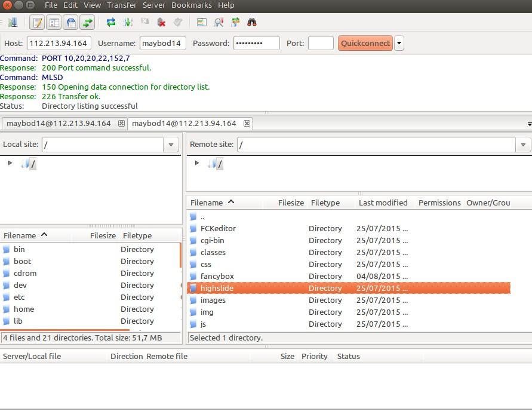Toggle synchronized browsing icon
This screenshot has width=532, height=411.
point(235,22)
